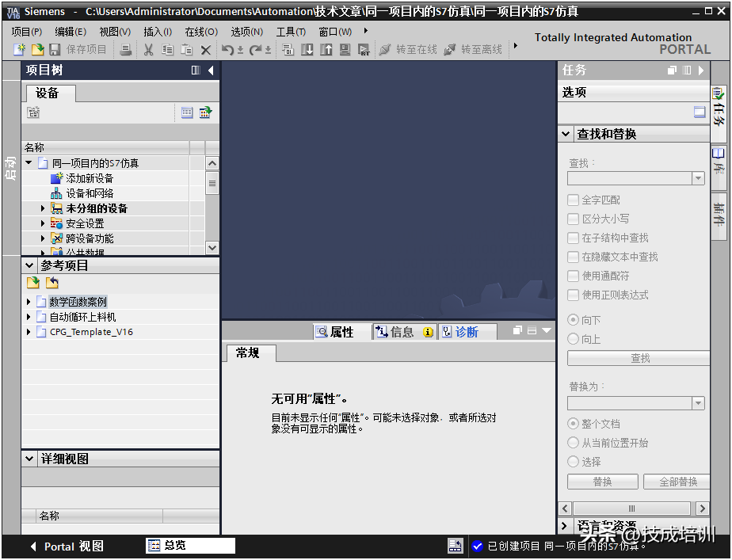Open the 查找 combo box dropdown

coord(698,178)
